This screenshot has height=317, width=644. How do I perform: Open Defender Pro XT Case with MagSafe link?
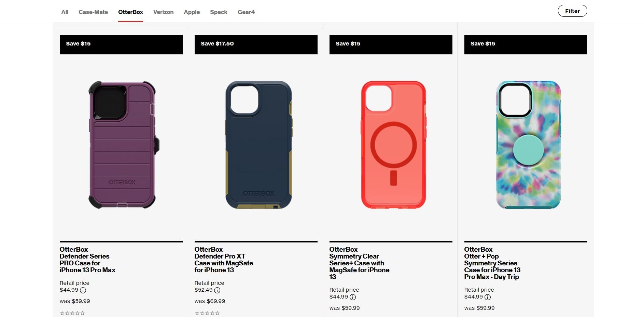(224, 260)
